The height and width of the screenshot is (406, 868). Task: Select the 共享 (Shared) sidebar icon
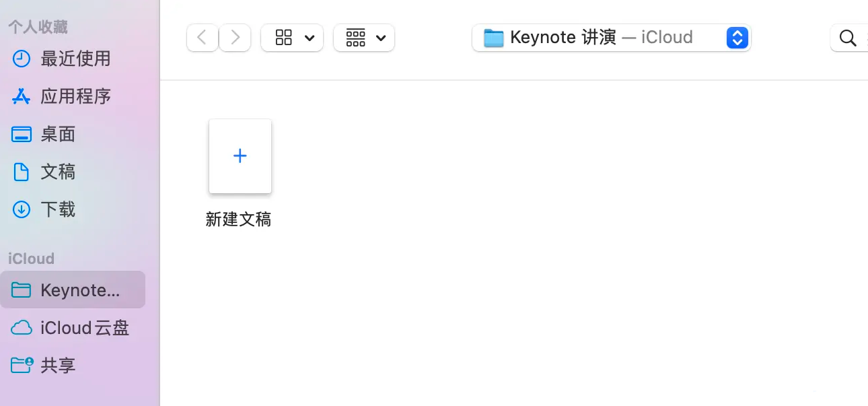(x=21, y=365)
